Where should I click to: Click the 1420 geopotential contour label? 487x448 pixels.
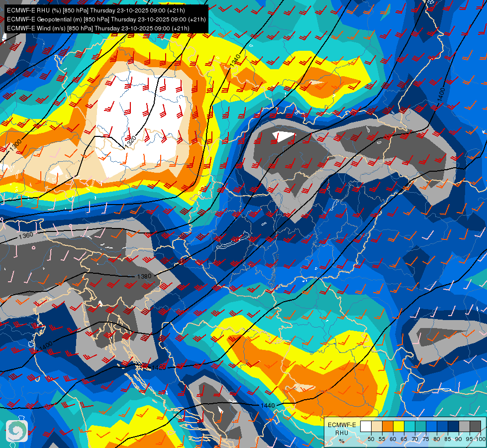point(159,367)
